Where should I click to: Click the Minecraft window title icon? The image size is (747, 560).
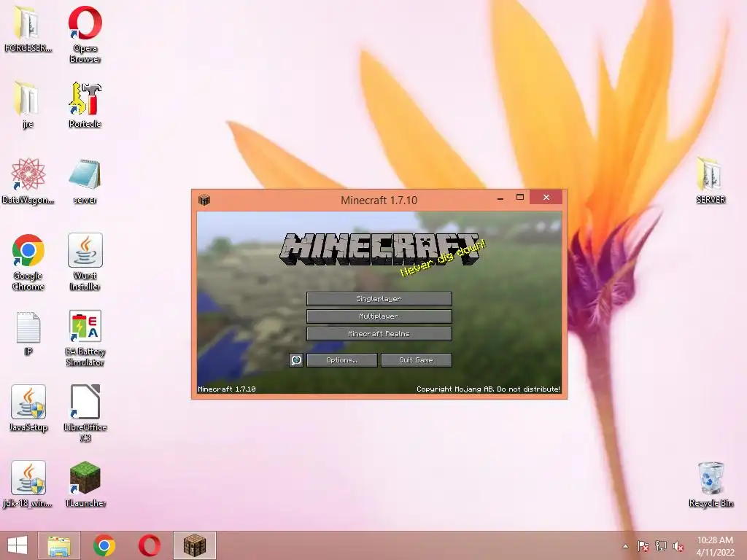204,200
